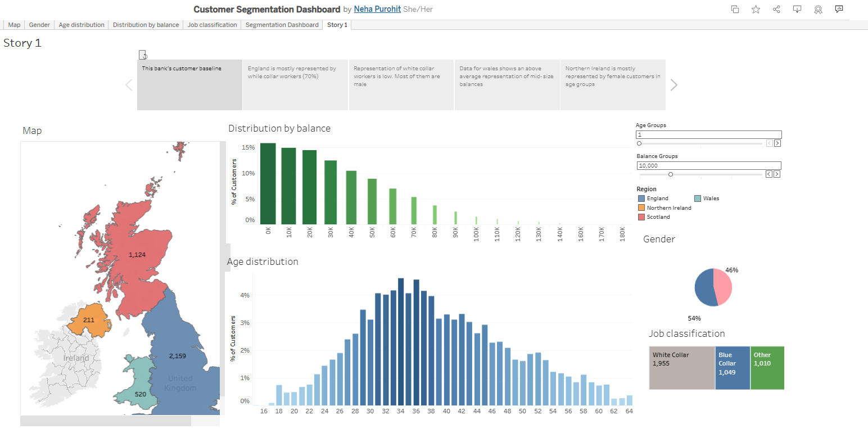Open the data chat bubble icon
The image size is (868, 442).
[839, 9]
